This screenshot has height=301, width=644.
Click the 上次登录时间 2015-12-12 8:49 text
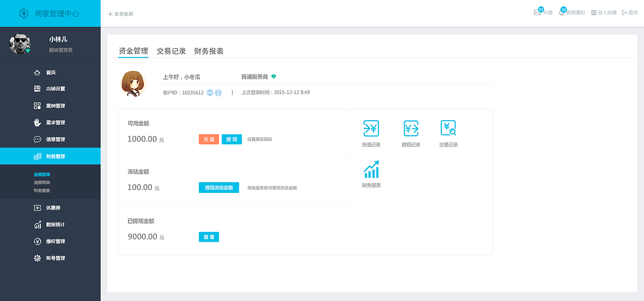coord(276,93)
